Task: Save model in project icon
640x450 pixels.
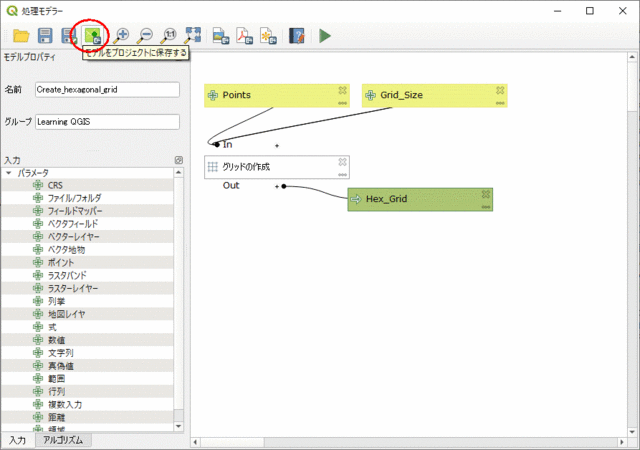Action: click(93, 36)
